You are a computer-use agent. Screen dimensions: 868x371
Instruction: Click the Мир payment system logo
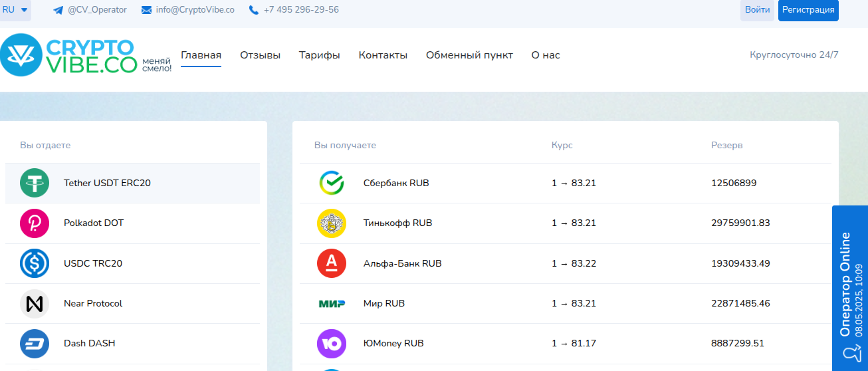(331, 304)
